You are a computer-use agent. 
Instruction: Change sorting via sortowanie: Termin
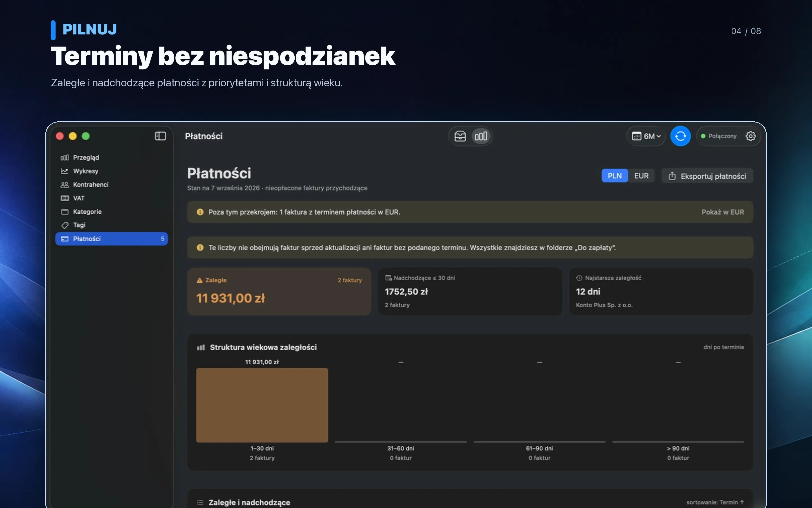pos(715,502)
